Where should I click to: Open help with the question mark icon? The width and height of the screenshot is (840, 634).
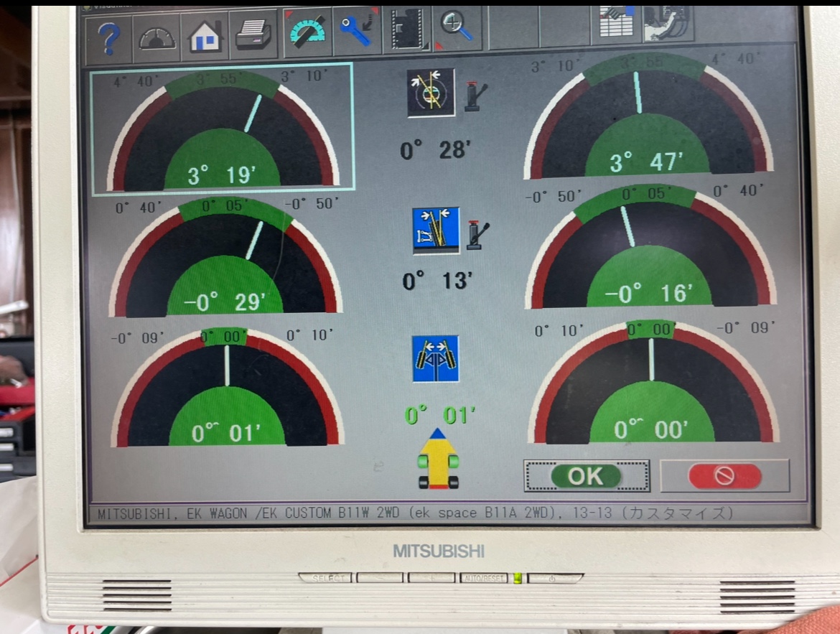click(108, 37)
